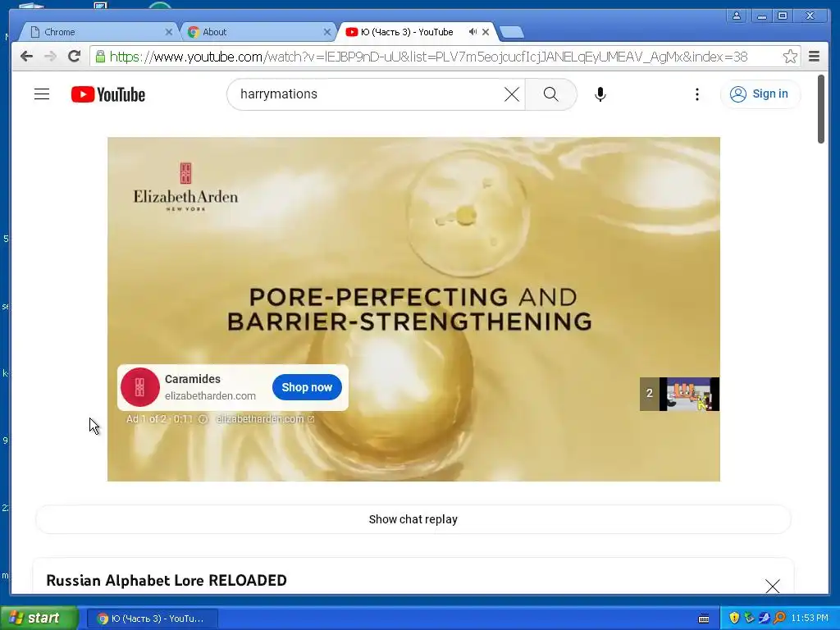Close the Russian Alphabet Lore RELOADED panel
This screenshot has height=630, width=840.
772,586
